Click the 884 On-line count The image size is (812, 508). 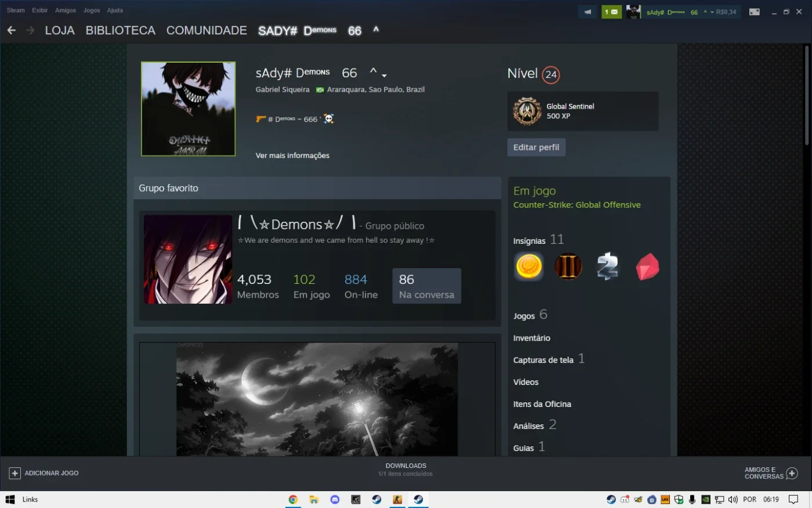pyautogui.click(x=361, y=287)
